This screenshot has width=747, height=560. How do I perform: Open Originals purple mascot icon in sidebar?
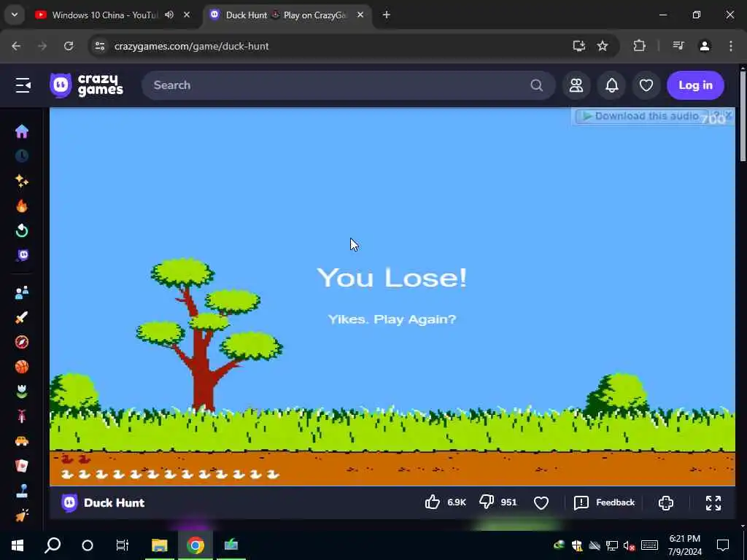coord(23,256)
